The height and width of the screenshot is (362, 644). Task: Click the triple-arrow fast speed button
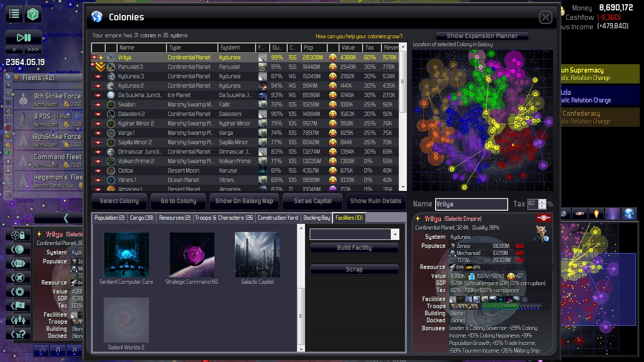coord(33,50)
